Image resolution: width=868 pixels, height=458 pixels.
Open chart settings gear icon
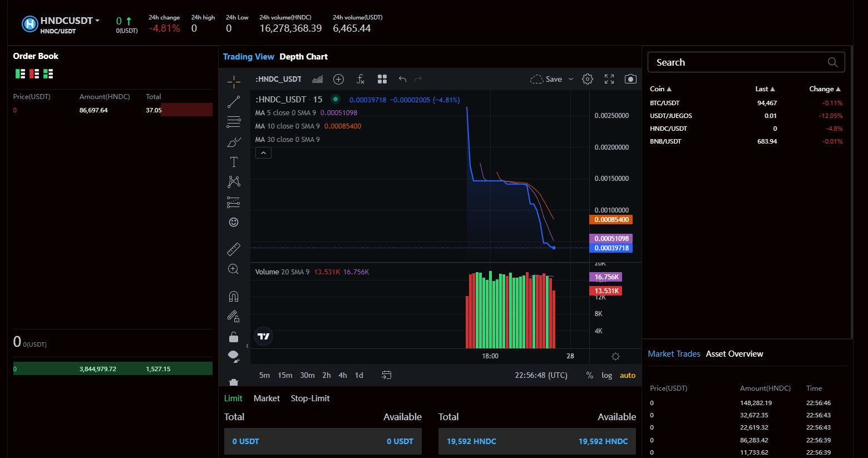click(588, 79)
